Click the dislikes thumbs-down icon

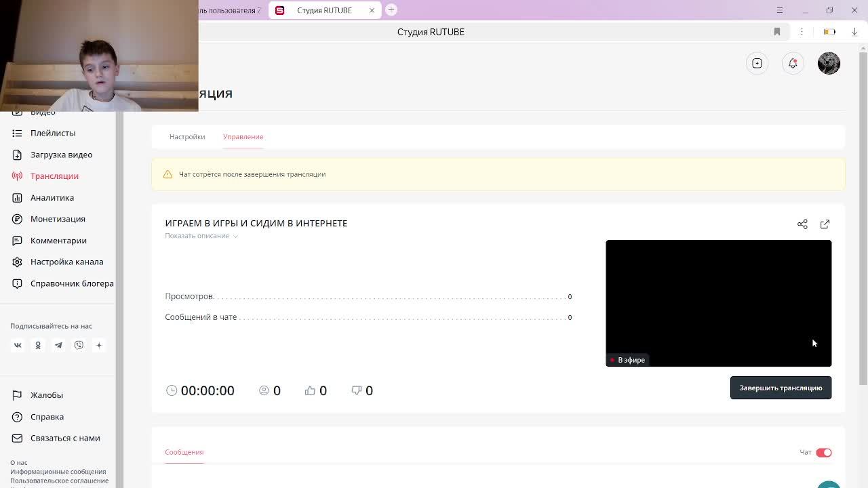[x=357, y=390]
